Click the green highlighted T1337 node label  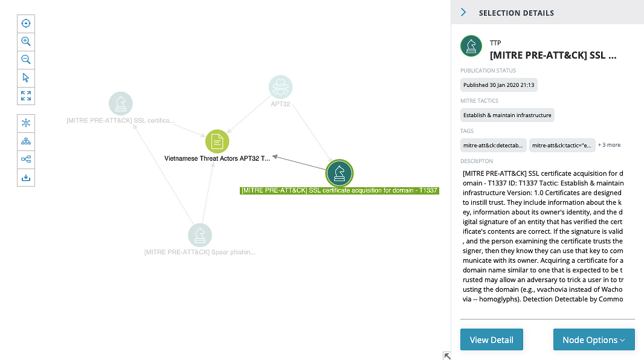coord(340,190)
